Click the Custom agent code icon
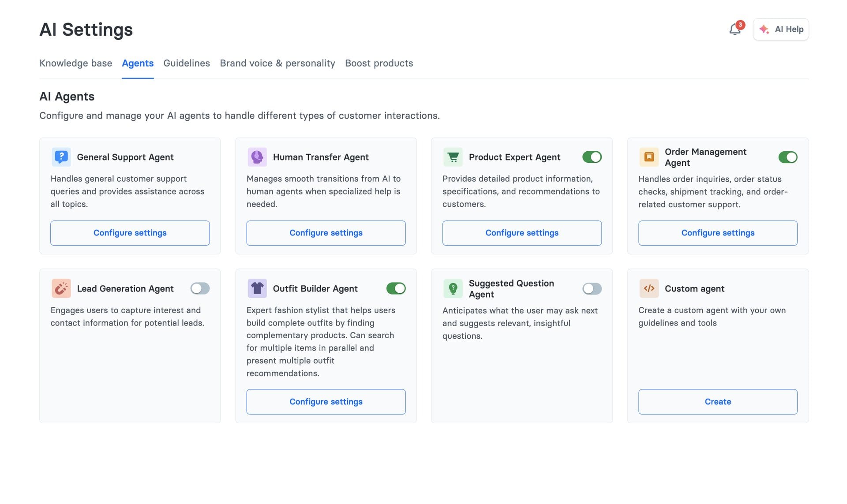Viewport: 847px width, 504px height. [649, 288]
